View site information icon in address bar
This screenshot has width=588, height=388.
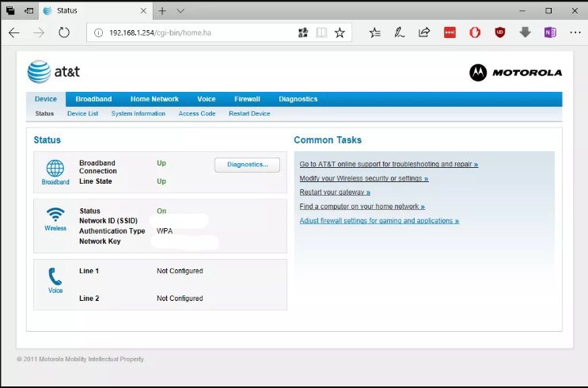coord(98,33)
